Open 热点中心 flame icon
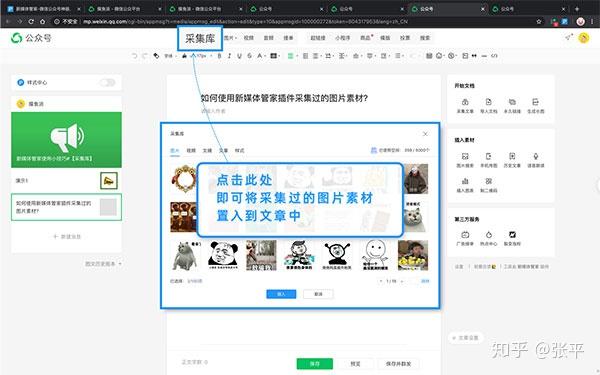The height and width of the screenshot is (375, 600). [488, 238]
